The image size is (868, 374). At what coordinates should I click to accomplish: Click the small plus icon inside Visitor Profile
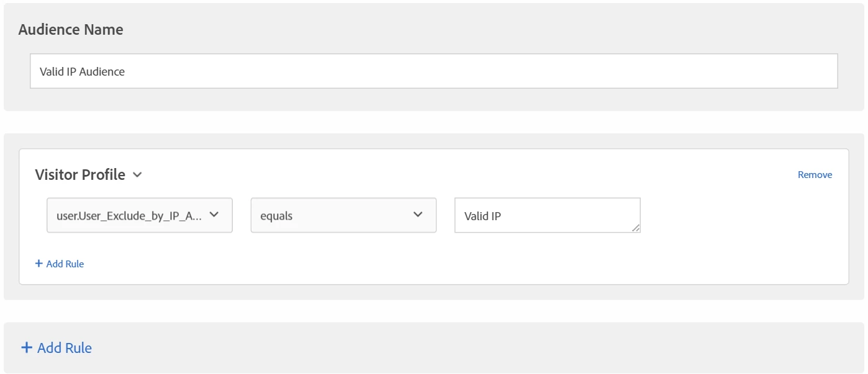pos(39,264)
